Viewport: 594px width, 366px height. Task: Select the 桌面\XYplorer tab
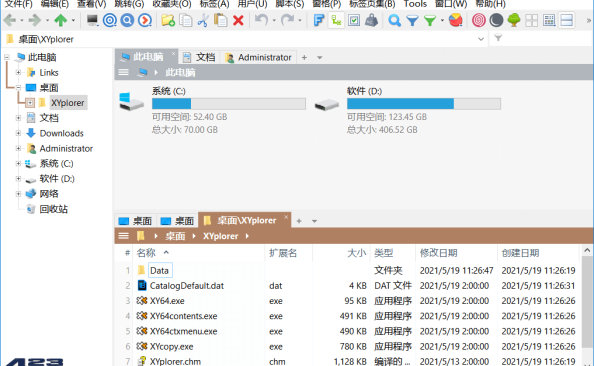tap(244, 220)
